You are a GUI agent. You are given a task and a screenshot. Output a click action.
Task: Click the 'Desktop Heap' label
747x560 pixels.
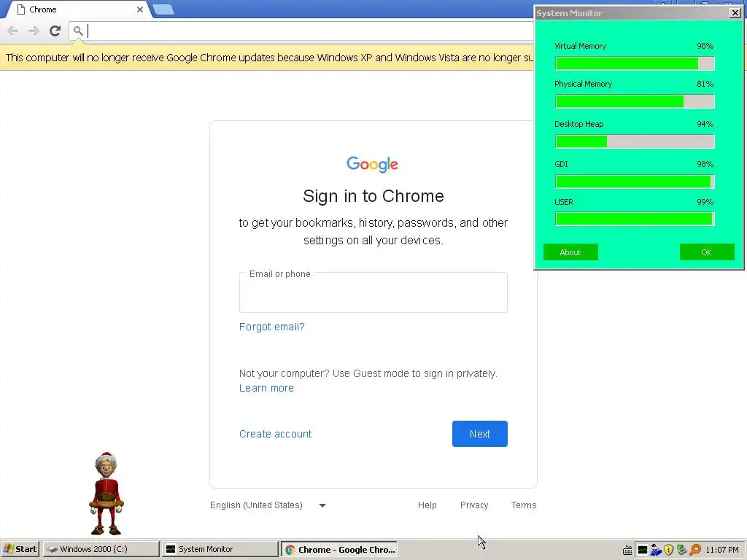(578, 124)
